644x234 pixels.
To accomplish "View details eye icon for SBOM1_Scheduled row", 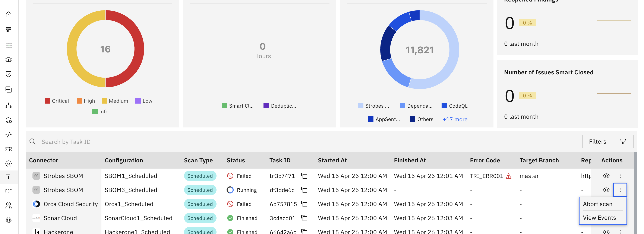I will tap(606, 176).
